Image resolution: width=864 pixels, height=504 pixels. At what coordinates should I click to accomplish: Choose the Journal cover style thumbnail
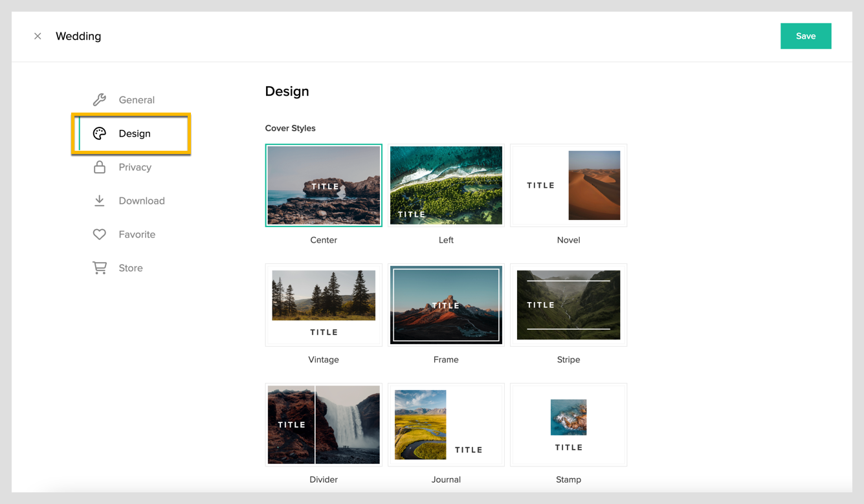[x=446, y=424]
